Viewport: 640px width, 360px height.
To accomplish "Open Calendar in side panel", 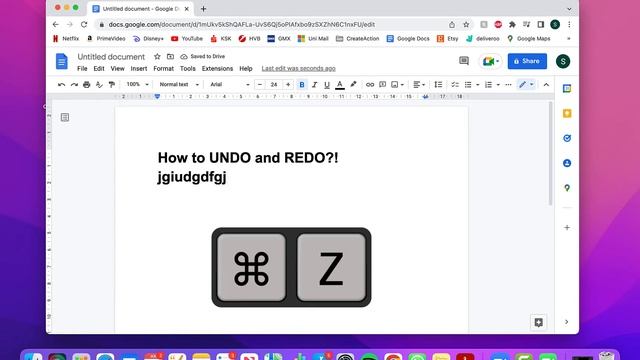I will click(567, 89).
